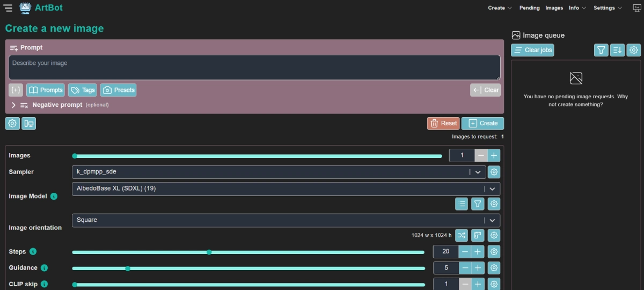The image size is (644, 290).
Task: Open the model list icon under Image Model
Action: pyautogui.click(x=461, y=204)
